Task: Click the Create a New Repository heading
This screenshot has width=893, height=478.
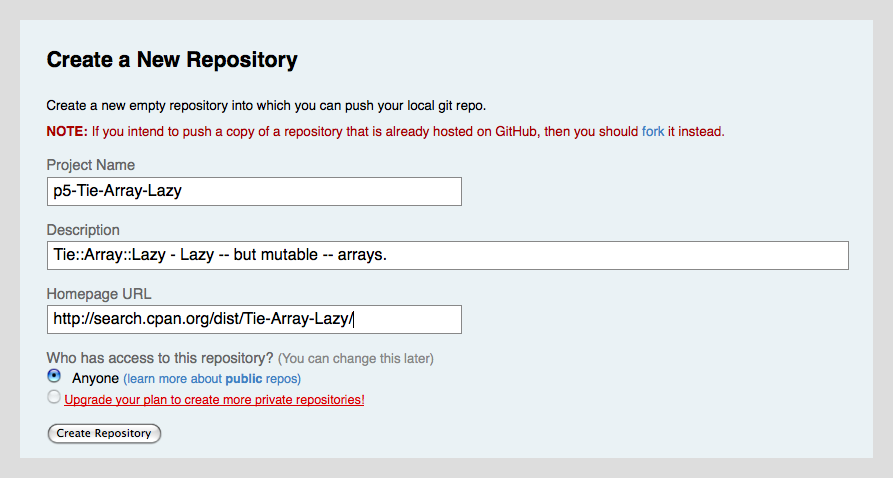Action: [x=172, y=60]
